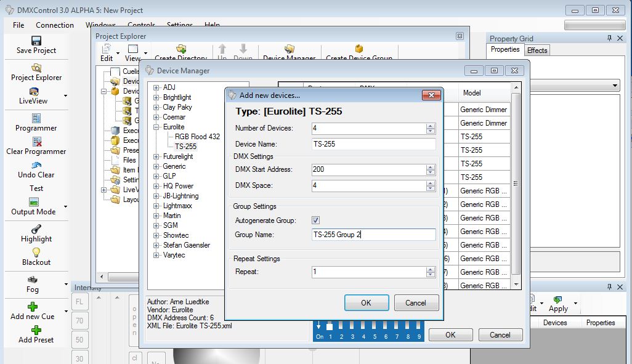
Task: Click the Group Name text field
Action: coord(373,235)
